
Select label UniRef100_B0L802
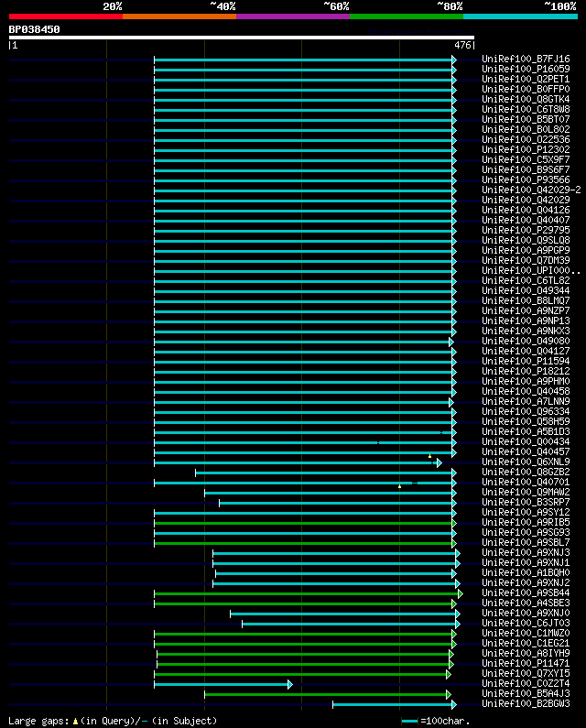(x=526, y=129)
